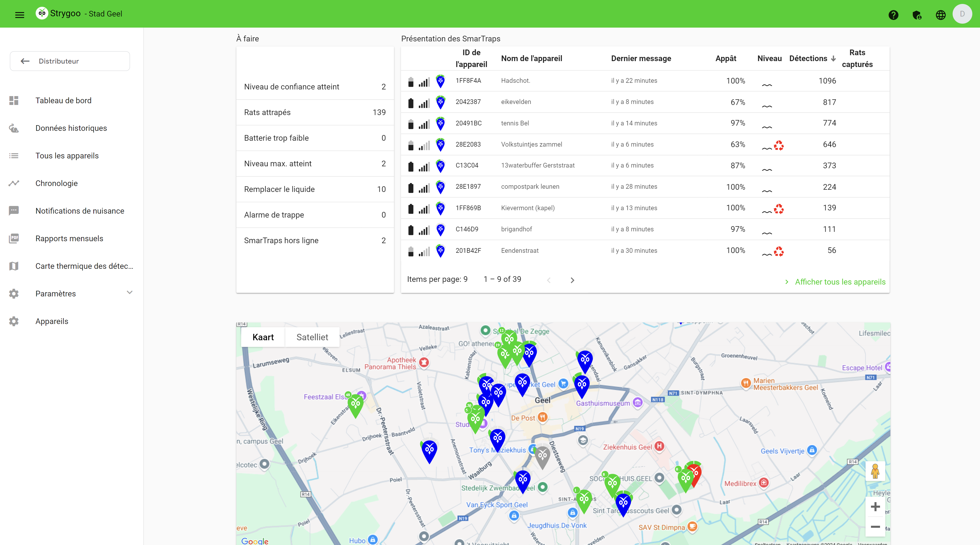
Task: Open the hamburger navigation menu
Action: (19, 15)
